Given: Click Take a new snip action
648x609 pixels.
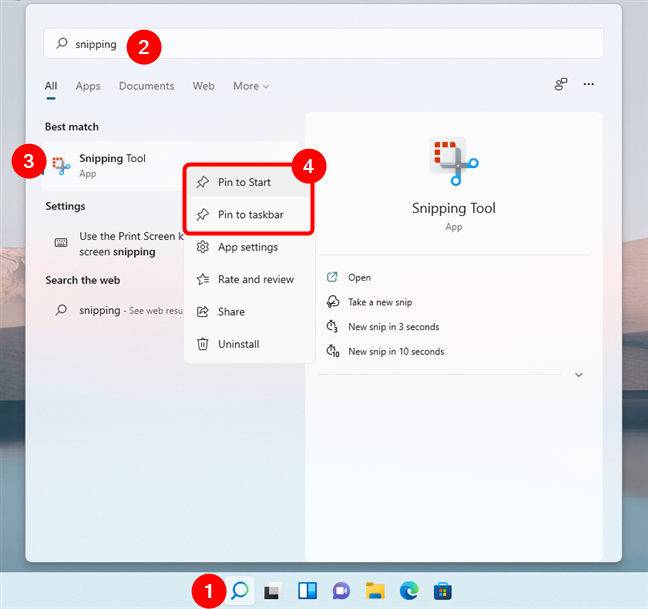Looking at the screenshot, I should coord(380,302).
